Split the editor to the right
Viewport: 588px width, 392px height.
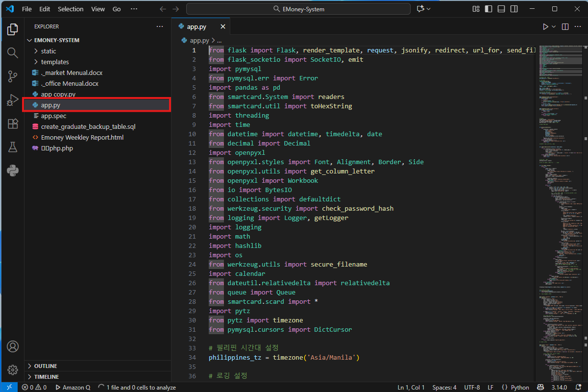coord(565,27)
